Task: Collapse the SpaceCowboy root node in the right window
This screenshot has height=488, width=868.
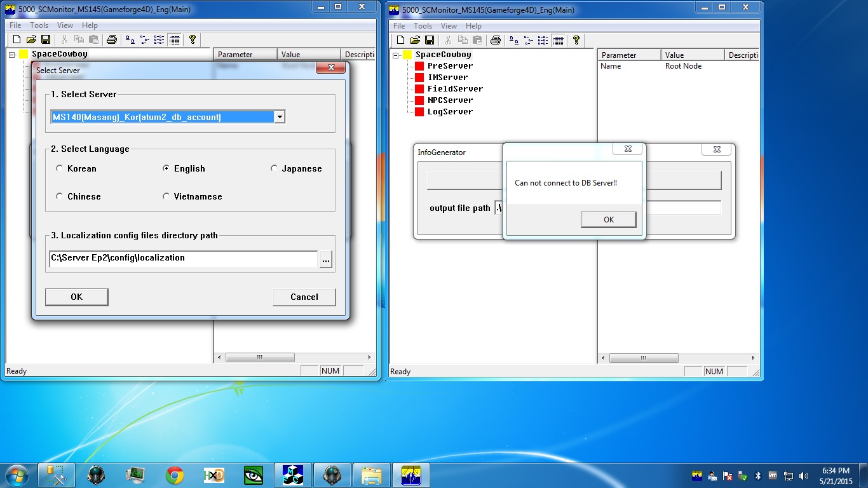Action: 396,55
